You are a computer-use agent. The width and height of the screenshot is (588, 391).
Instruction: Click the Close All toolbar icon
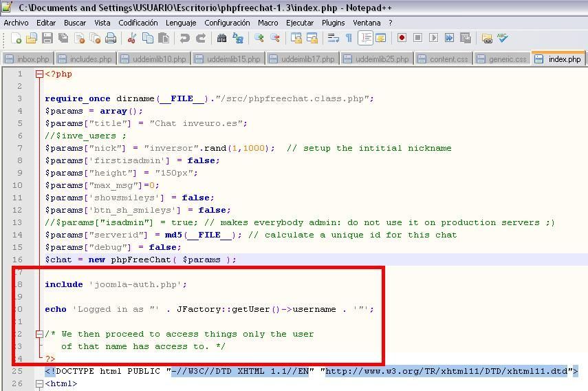coord(96,38)
